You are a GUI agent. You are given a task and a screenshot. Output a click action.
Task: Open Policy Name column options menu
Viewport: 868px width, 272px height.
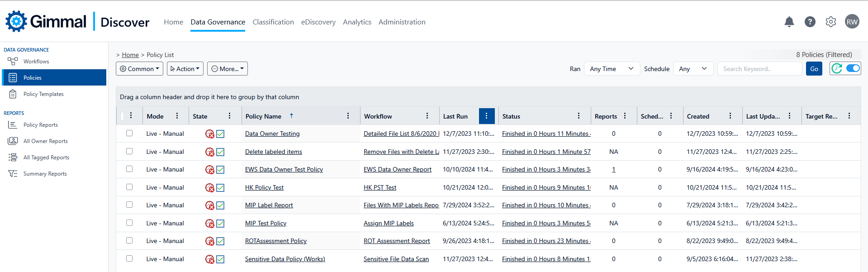(348, 116)
